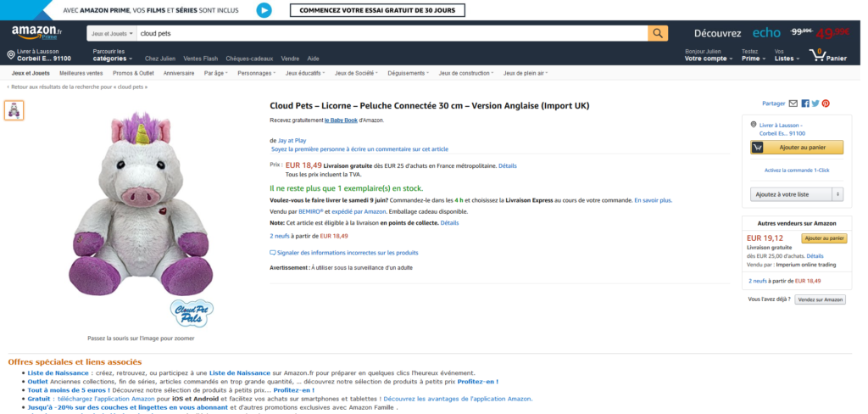Open Anniversaire in the subnav
The width and height of the screenshot is (868, 414).
[x=179, y=73]
